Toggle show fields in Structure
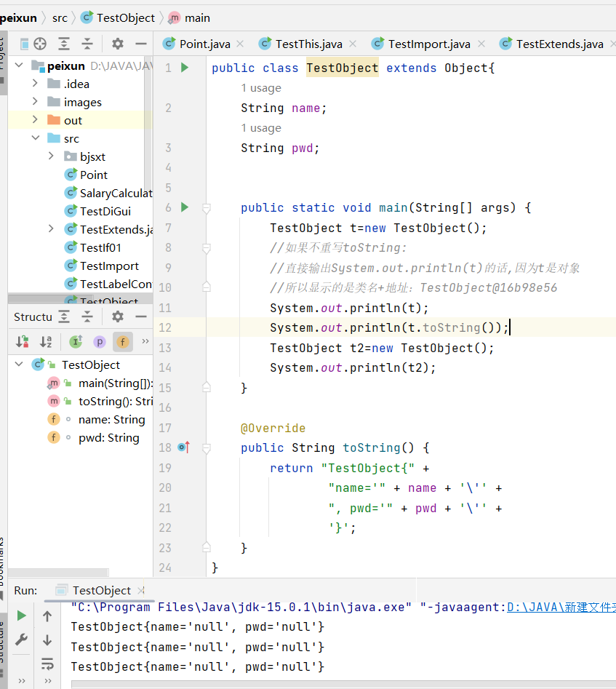 [x=123, y=341]
